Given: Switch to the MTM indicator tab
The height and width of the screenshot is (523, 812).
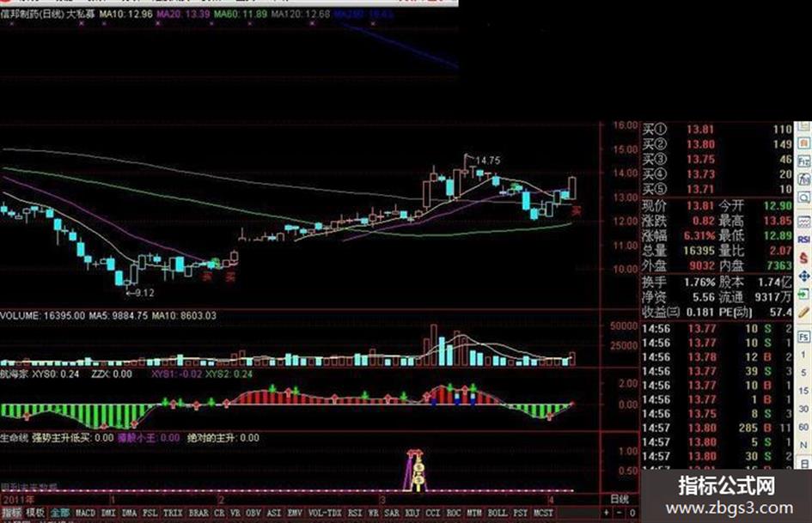Looking at the screenshot, I should 474,513.
